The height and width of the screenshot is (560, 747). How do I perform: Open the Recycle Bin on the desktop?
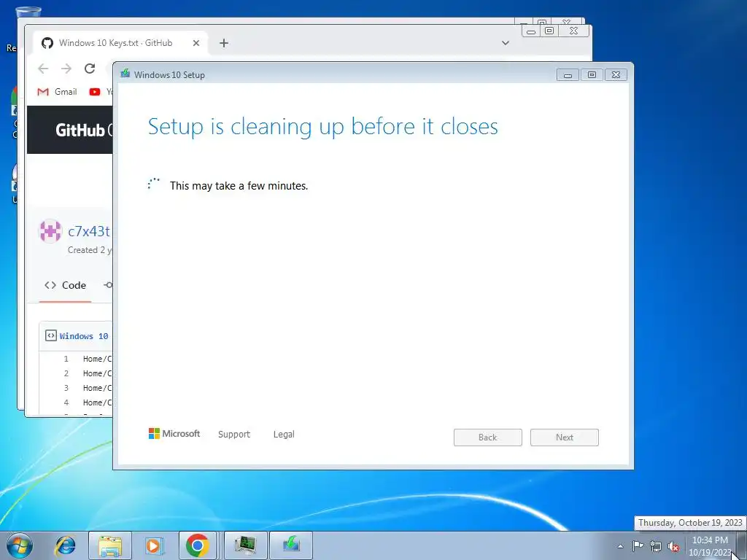tap(28, 13)
